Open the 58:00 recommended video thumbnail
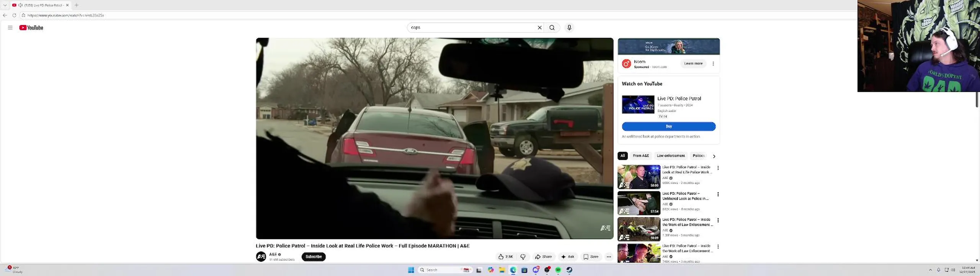Viewport: 980px width, 276px height. (x=639, y=177)
